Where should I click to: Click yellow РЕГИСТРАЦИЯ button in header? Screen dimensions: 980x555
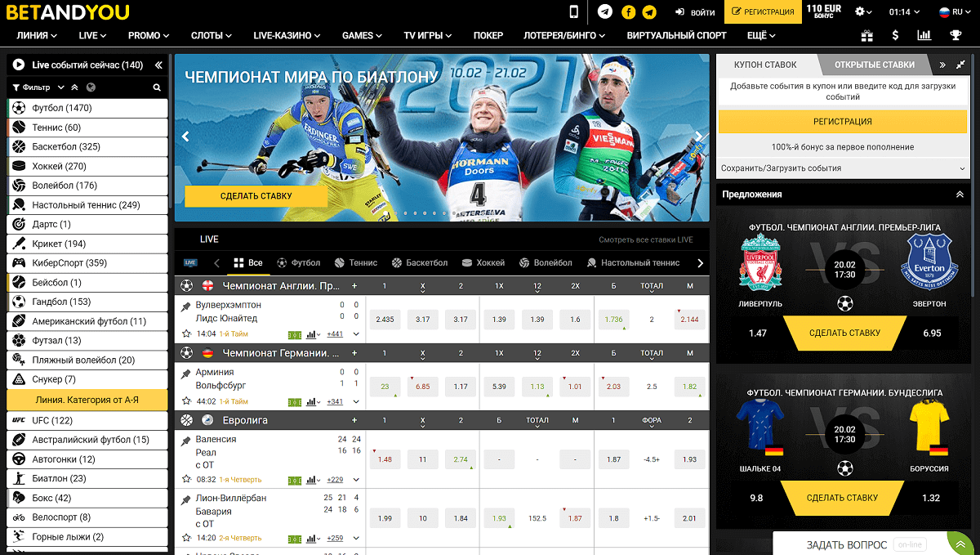pos(763,12)
